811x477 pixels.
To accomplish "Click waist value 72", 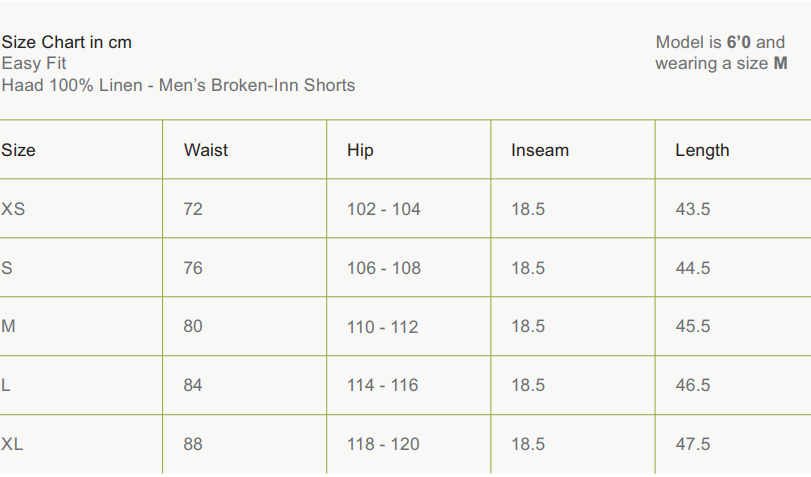I will 193,209.
